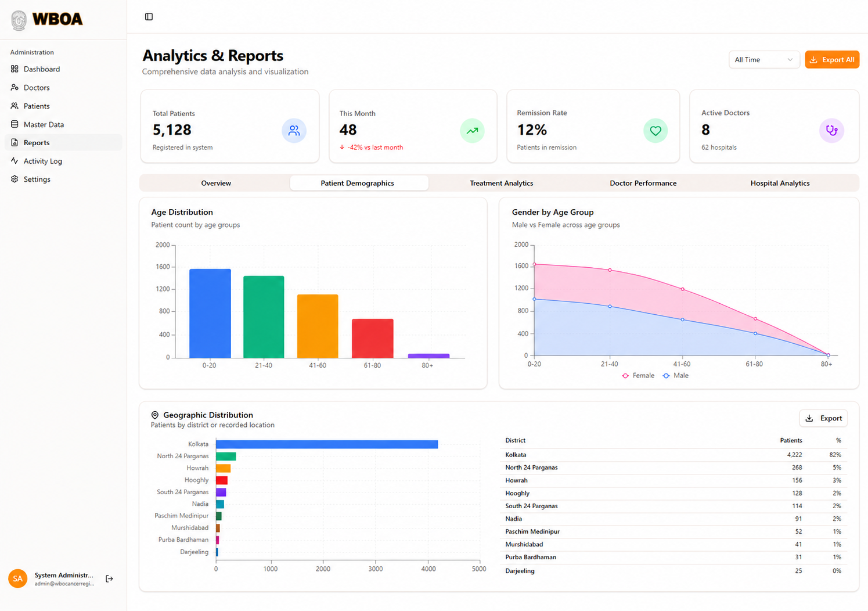Click the '62 hospitals' text
The width and height of the screenshot is (868, 611).
[x=719, y=148]
